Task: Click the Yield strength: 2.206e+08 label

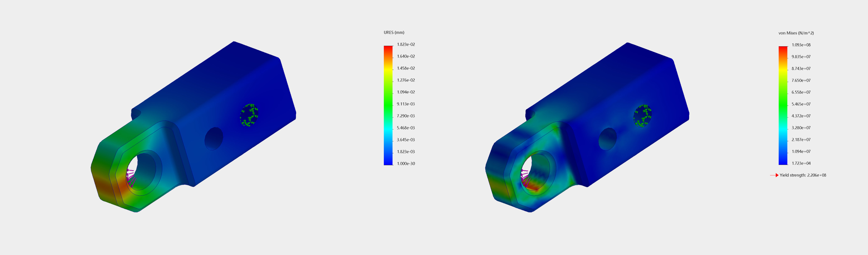Action: coord(803,175)
